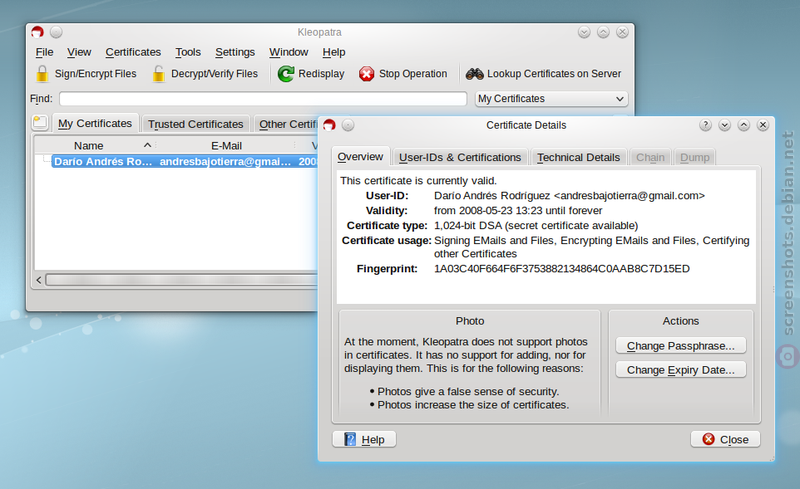Click 'Photos increase the size of certificates.' bullet

473,405
